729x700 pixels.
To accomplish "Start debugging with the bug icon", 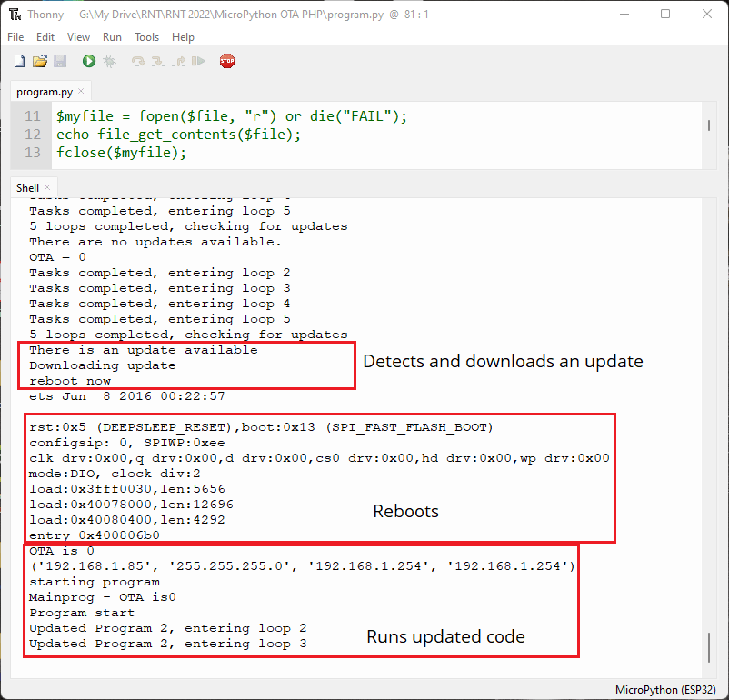I will (109, 61).
